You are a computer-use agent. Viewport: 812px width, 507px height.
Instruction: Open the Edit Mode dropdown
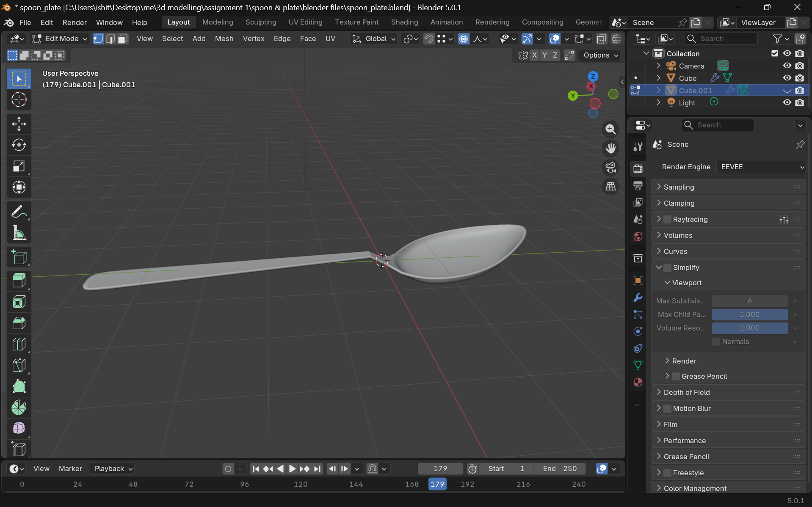[x=60, y=39]
